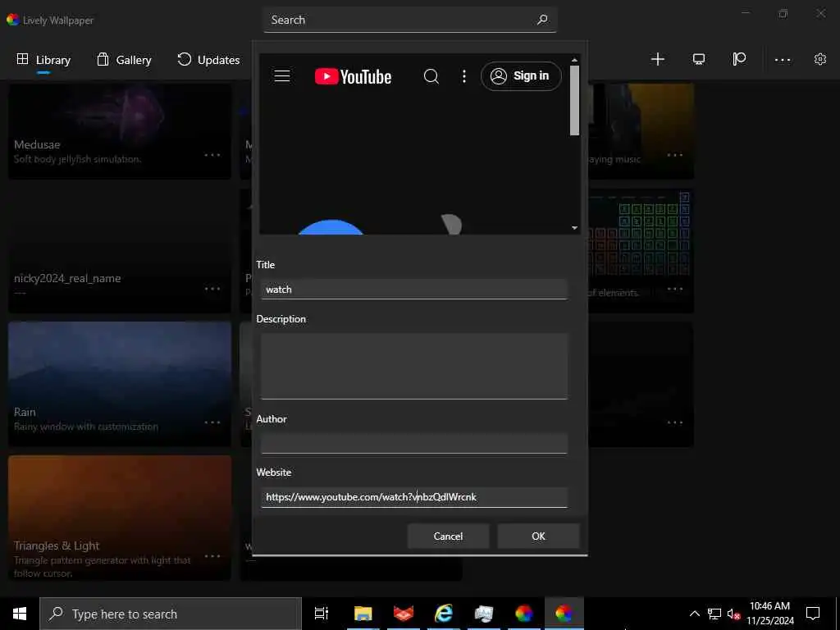The width and height of the screenshot is (840, 630).
Task: Open the display control panel icon
Action: coord(699,59)
